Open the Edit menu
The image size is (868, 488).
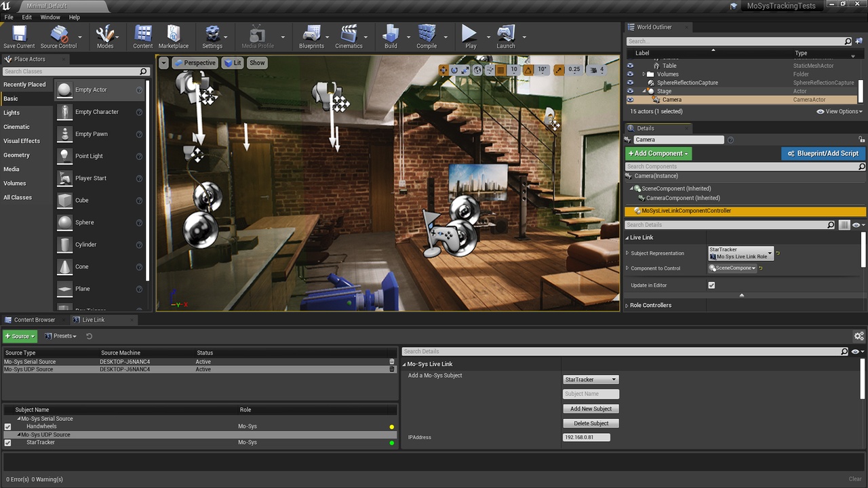click(26, 17)
